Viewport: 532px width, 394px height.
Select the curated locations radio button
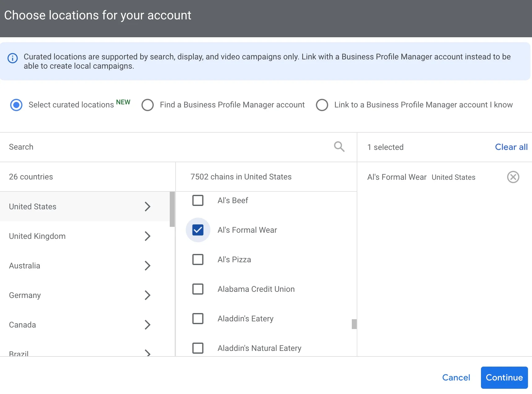coord(16,105)
